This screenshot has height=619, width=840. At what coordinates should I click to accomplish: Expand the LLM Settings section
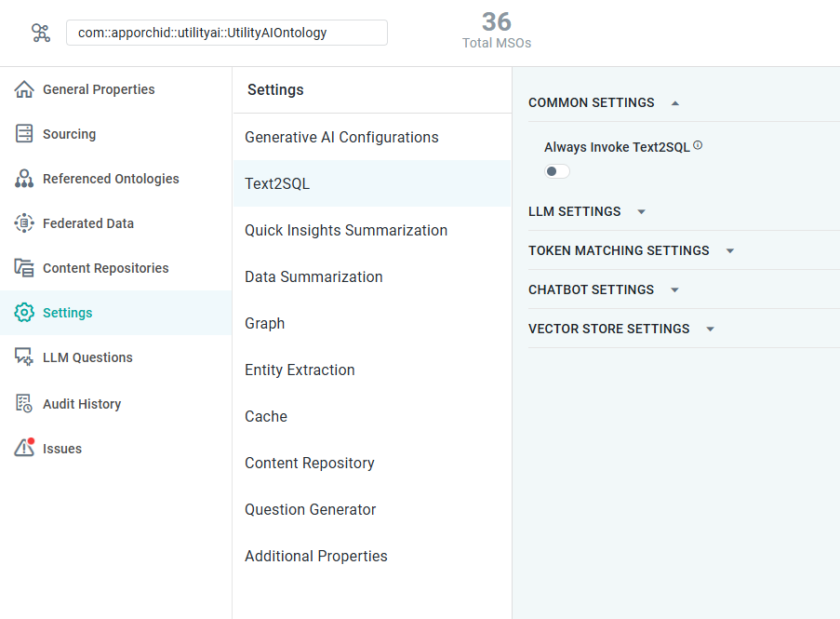[x=641, y=212]
